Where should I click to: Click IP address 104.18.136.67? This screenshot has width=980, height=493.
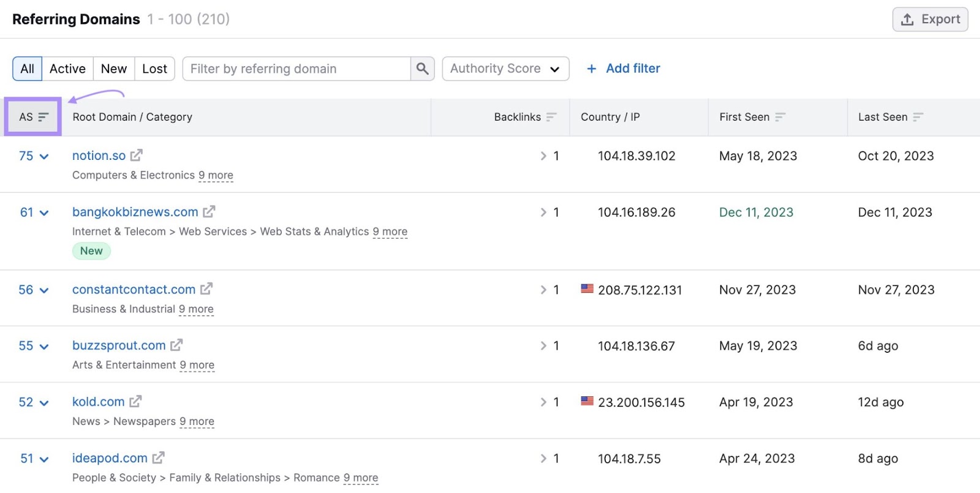click(636, 346)
